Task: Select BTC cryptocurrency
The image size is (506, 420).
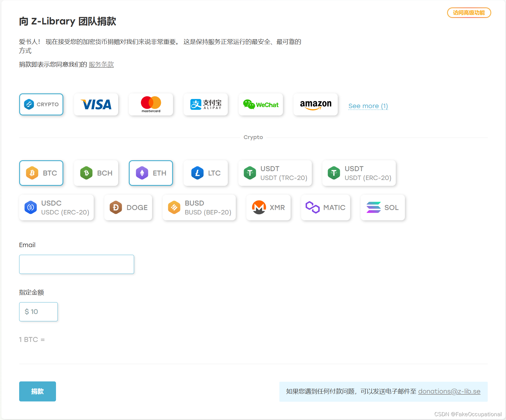Action: (x=41, y=173)
